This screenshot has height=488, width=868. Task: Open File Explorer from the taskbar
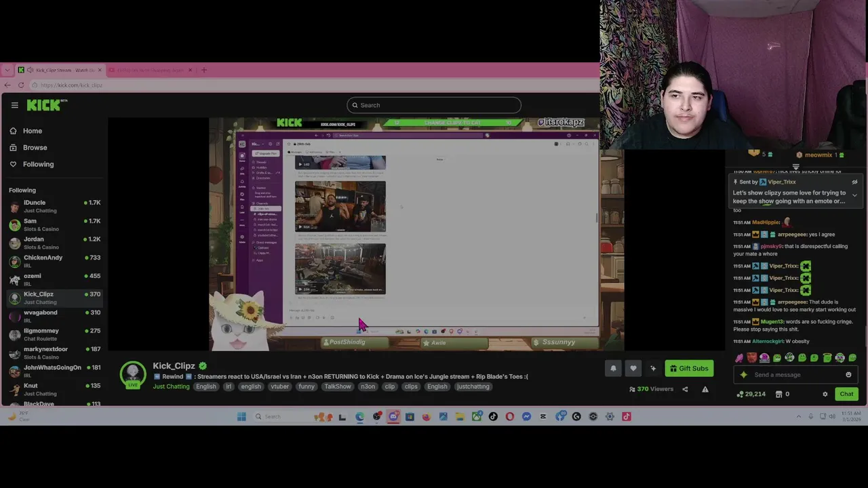click(x=460, y=417)
